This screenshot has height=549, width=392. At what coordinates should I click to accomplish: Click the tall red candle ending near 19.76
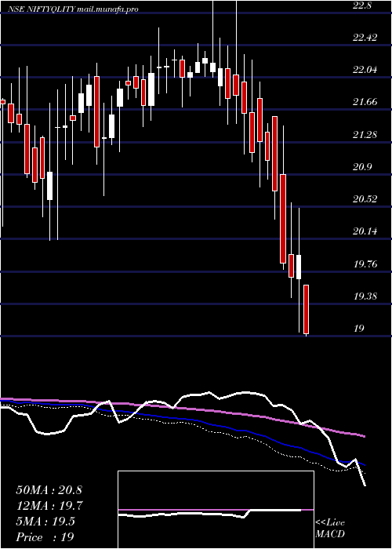(283, 219)
